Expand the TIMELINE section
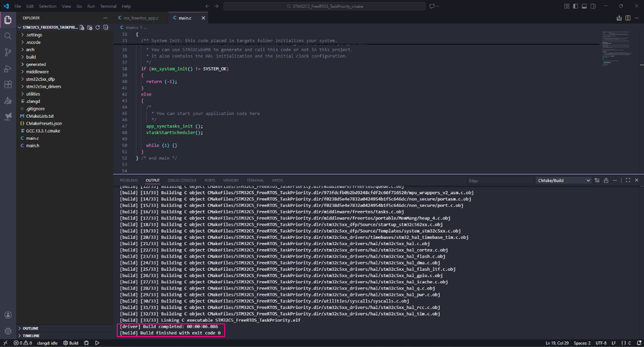The width and height of the screenshot is (644, 347). click(64, 336)
